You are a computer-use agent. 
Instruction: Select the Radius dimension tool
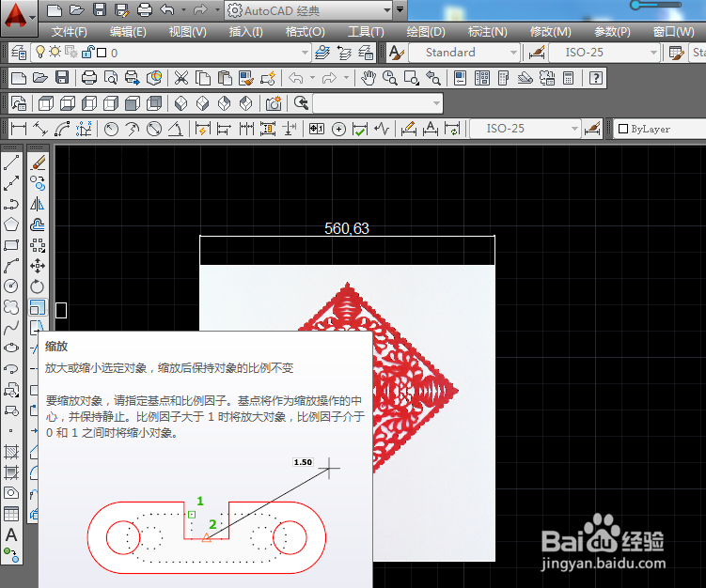point(111,129)
